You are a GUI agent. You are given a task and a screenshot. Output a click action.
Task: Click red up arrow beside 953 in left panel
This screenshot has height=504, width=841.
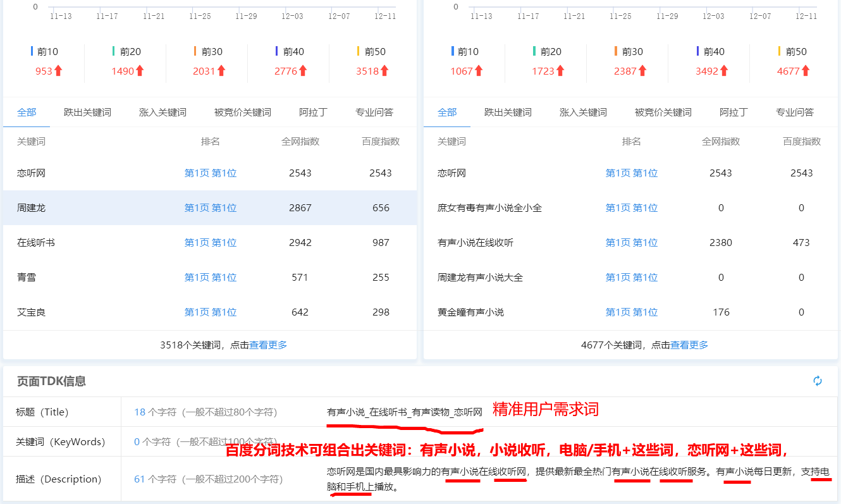tap(58, 71)
